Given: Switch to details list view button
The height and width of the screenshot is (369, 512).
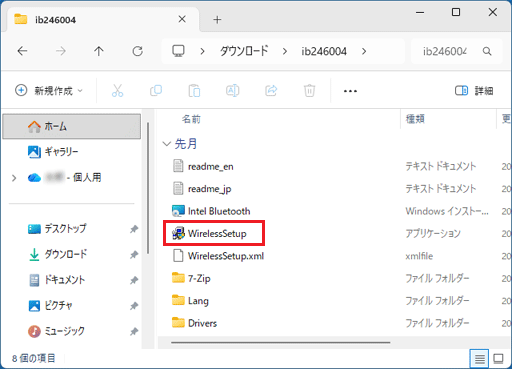Looking at the screenshot, I should click(x=479, y=359).
